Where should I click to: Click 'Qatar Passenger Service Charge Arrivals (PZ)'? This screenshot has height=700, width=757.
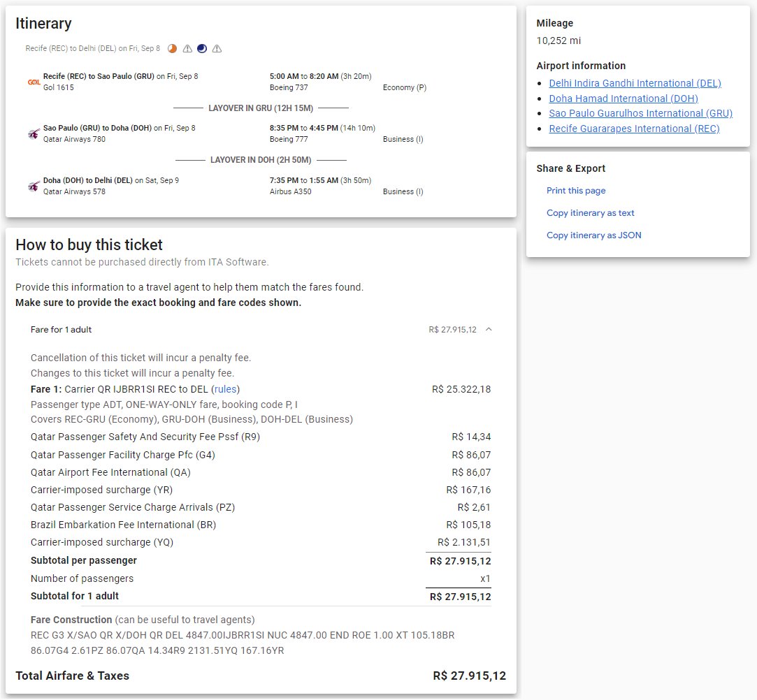tap(133, 507)
